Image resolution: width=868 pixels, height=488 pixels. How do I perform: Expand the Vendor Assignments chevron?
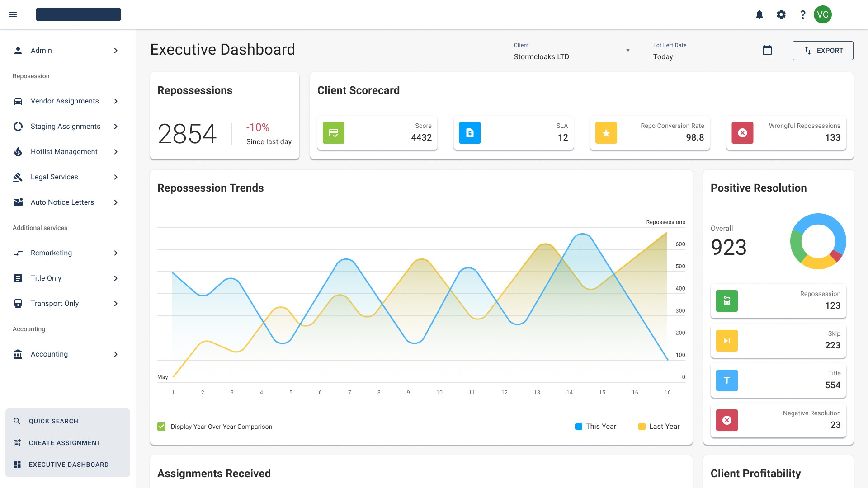[116, 101]
